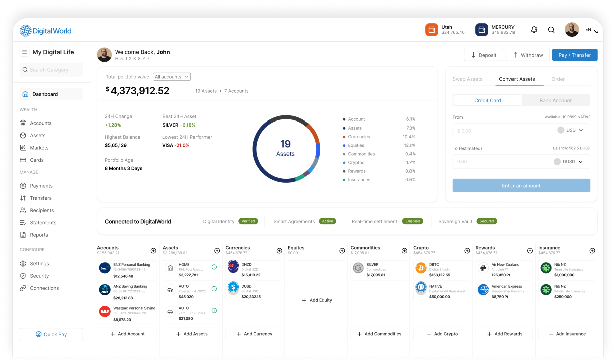Open the user profile avatar in header
Screen dimensions: 616x364
(x=572, y=30)
